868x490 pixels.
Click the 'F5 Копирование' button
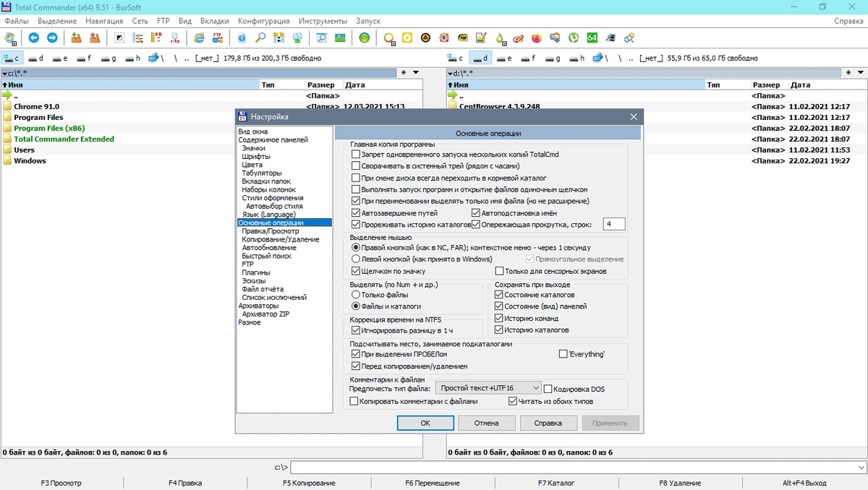tap(309, 483)
